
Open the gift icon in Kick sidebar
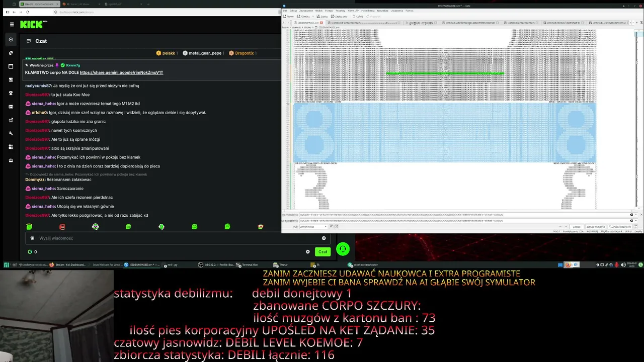pos(11,160)
